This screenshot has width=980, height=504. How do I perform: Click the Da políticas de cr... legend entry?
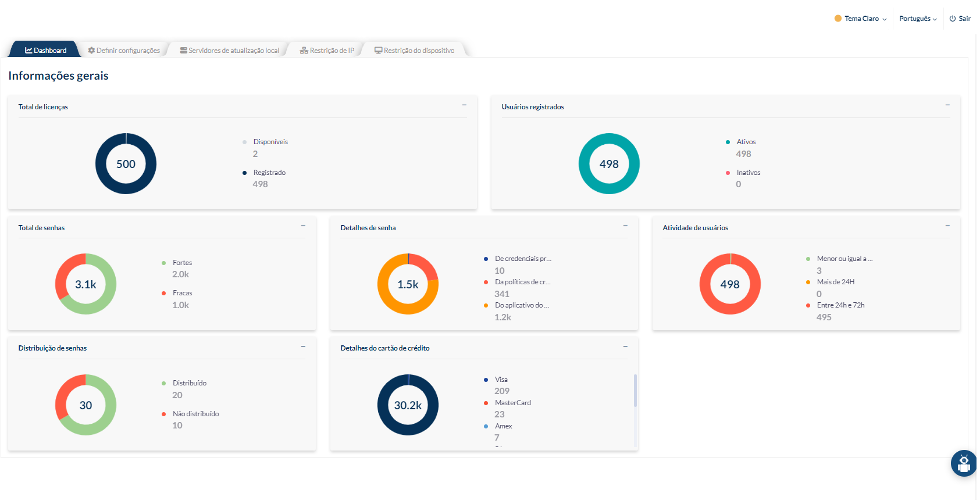click(517, 282)
